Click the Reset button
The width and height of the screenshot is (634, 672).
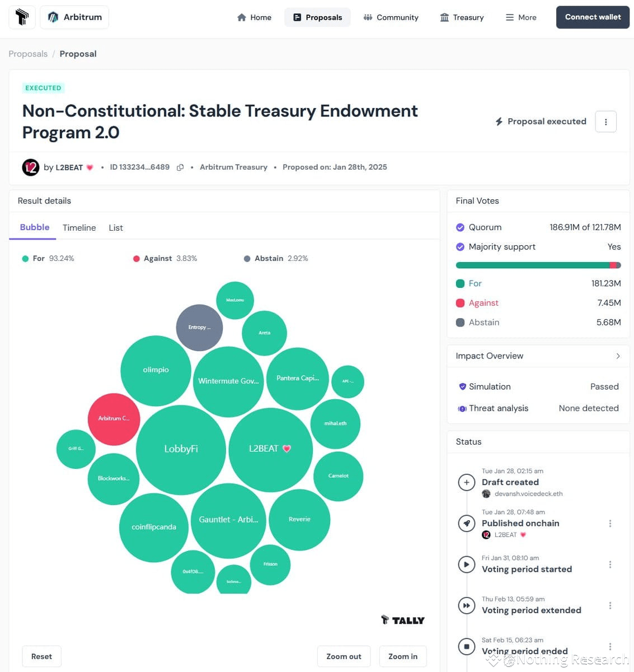click(x=41, y=656)
